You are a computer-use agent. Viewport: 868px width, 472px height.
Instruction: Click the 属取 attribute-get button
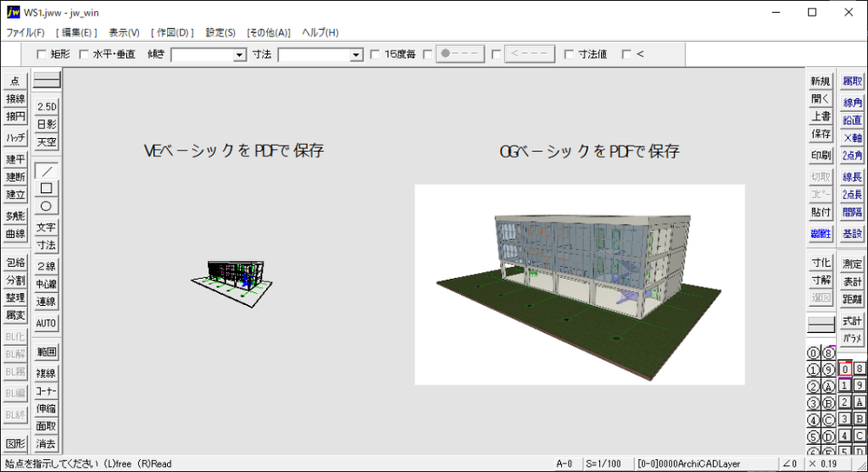[x=852, y=82]
